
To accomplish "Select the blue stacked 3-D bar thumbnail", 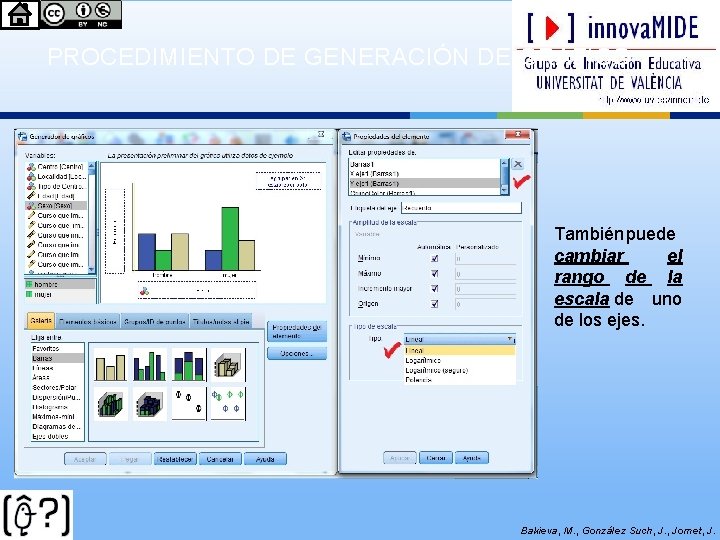I will (150, 404).
